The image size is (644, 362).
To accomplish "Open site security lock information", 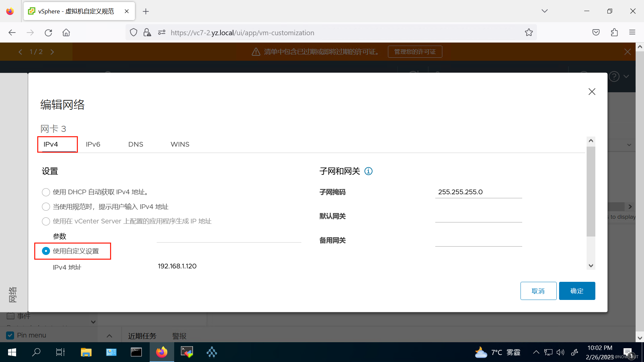I will (x=147, y=33).
